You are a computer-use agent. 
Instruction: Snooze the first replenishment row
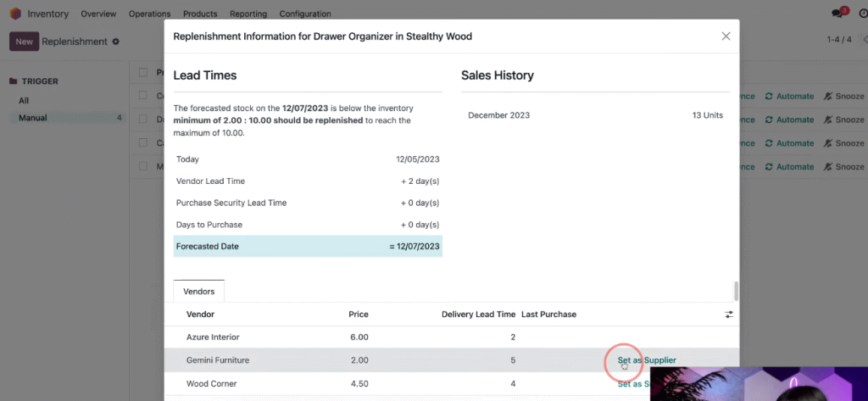[844, 97]
